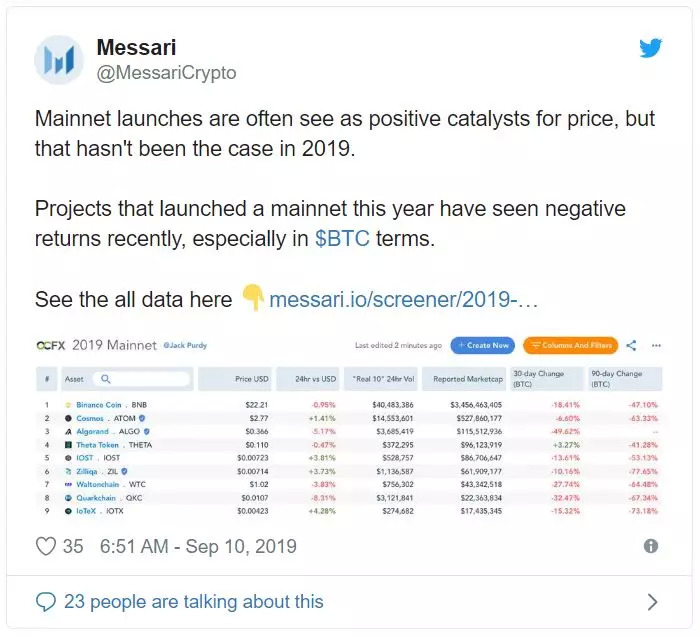Open the Columns And Filters button
This screenshot has height=638, width=700.
click(570, 345)
